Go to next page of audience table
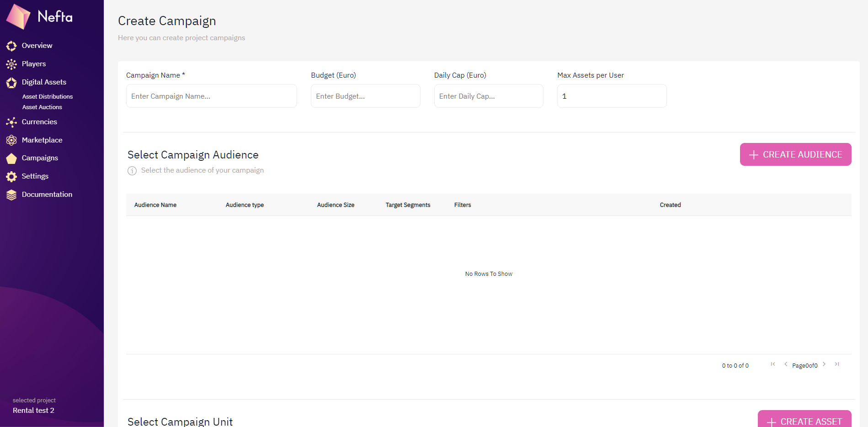Viewport: 868px width, 427px height. (824, 364)
